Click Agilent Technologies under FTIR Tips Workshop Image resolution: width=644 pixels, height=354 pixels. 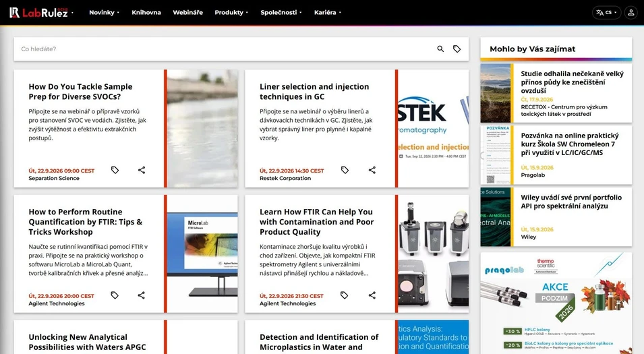(x=56, y=303)
